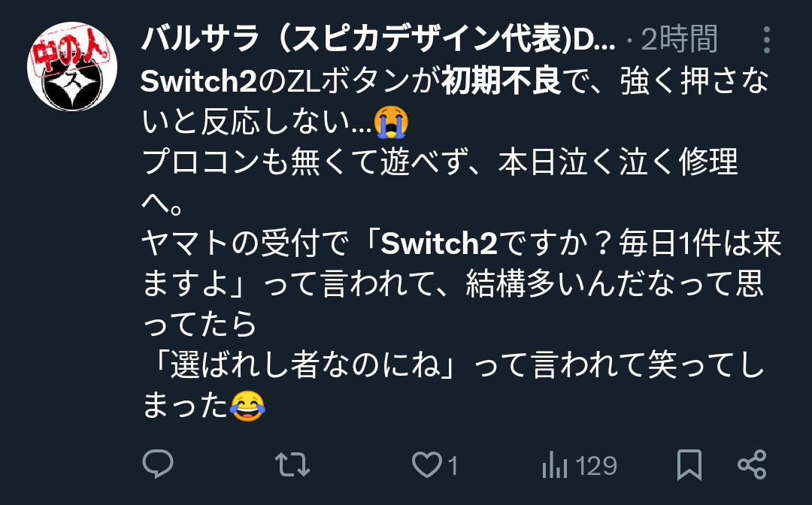This screenshot has width=812, height=505.
Task: Click the quote 選ばれし者なのにね
Action: point(305,364)
